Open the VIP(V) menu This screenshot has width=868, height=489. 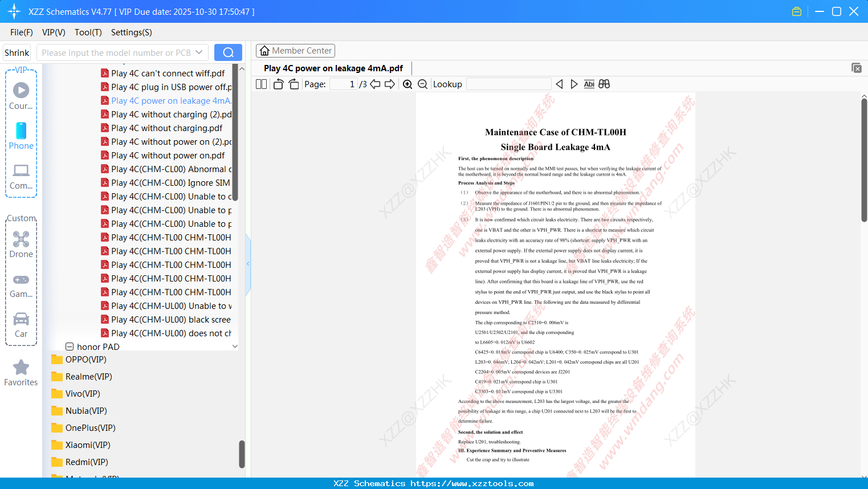[x=54, y=32]
